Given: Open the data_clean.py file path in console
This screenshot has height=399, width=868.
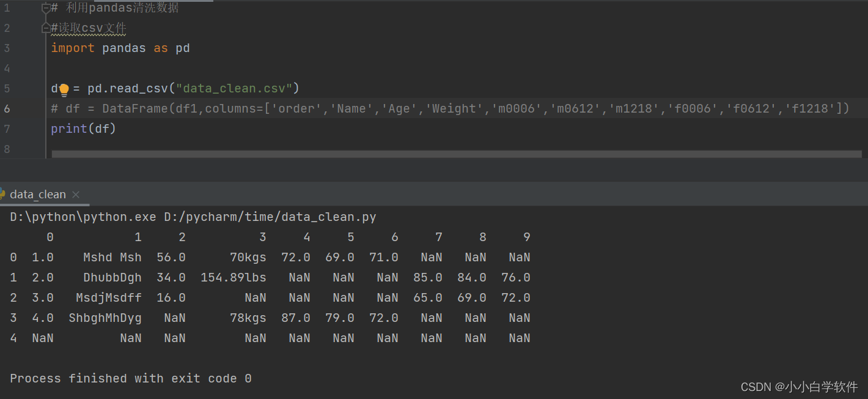Looking at the screenshot, I should (269, 216).
